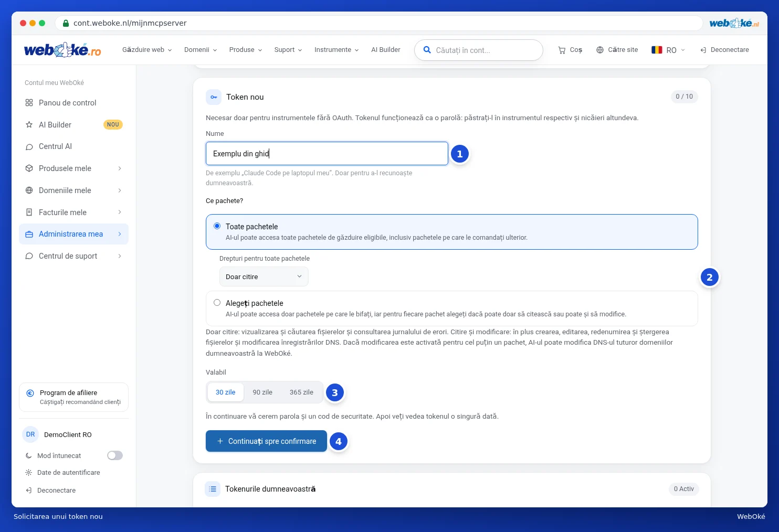Click the Administrarea mea briefcase icon
779x532 pixels.
29,234
